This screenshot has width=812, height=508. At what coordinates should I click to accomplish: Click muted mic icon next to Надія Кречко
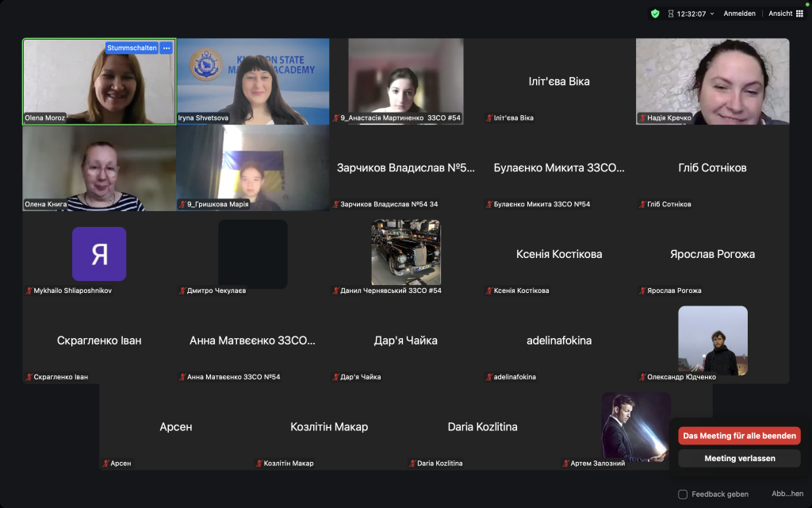pos(642,118)
